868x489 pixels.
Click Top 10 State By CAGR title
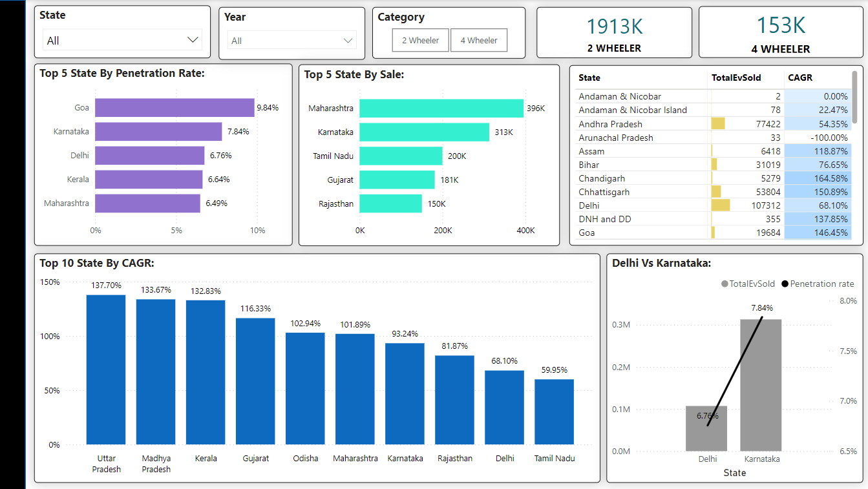(x=97, y=263)
